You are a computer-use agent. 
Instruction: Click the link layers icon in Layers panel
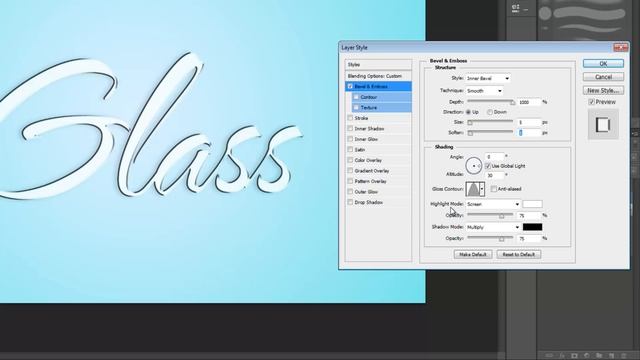pyautogui.click(x=550, y=356)
